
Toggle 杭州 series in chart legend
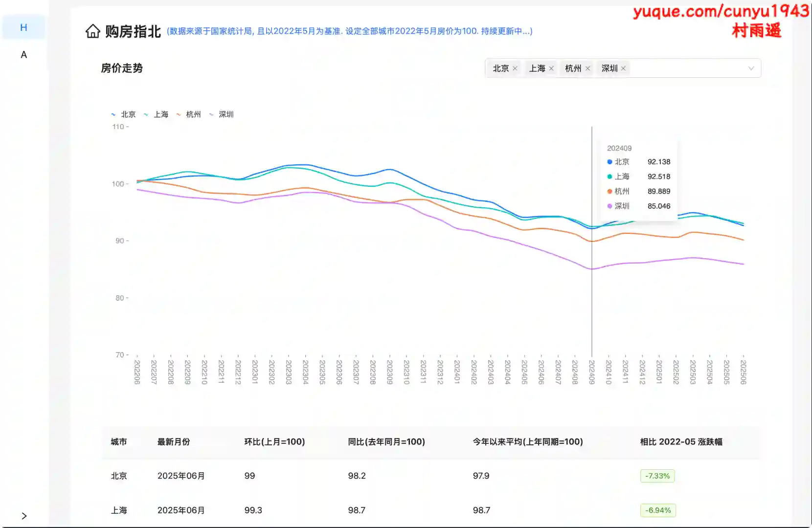coord(188,114)
